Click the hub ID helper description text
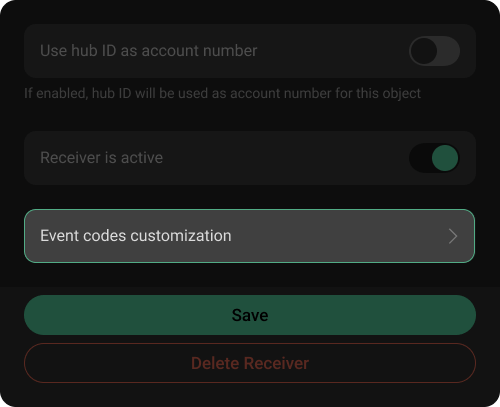This screenshot has height=407, width=500. point(222,93)
